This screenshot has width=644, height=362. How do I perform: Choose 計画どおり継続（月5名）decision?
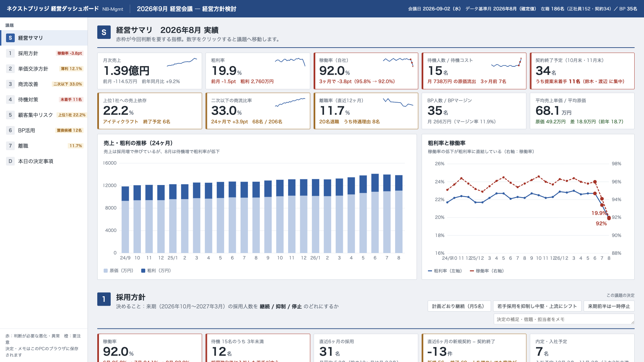pyautogui.click(x=459, y=306)
